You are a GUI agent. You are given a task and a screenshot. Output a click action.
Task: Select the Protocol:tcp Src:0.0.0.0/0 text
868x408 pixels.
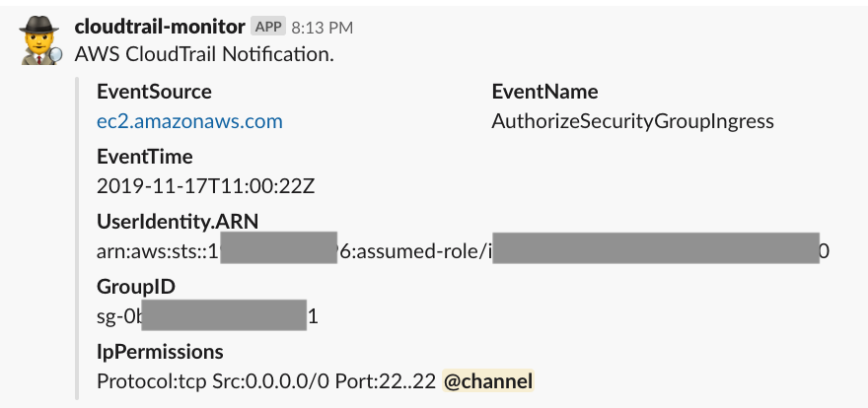click(213, 381)
